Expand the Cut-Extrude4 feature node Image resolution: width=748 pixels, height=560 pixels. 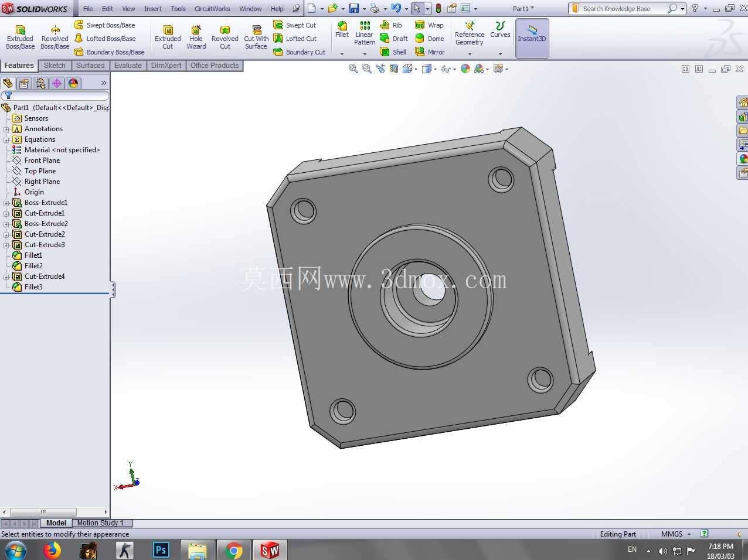click(x=6, y=277)
